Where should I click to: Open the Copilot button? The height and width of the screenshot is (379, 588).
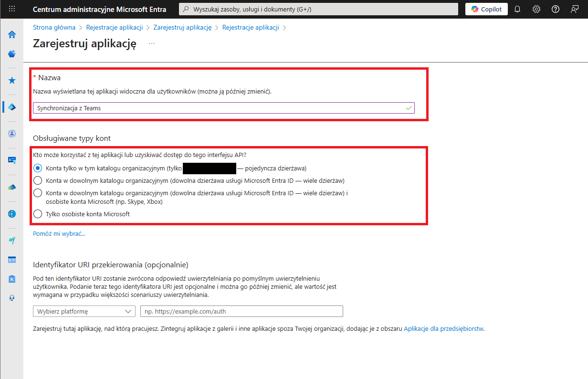tap(486, 9)
